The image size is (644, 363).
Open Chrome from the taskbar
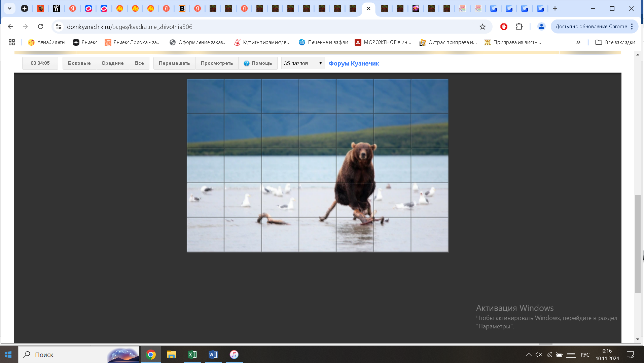tap(151, 355)
